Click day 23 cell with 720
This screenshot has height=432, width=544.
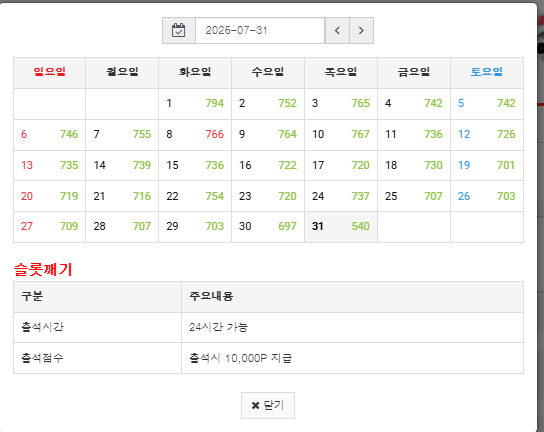point(268,196)
